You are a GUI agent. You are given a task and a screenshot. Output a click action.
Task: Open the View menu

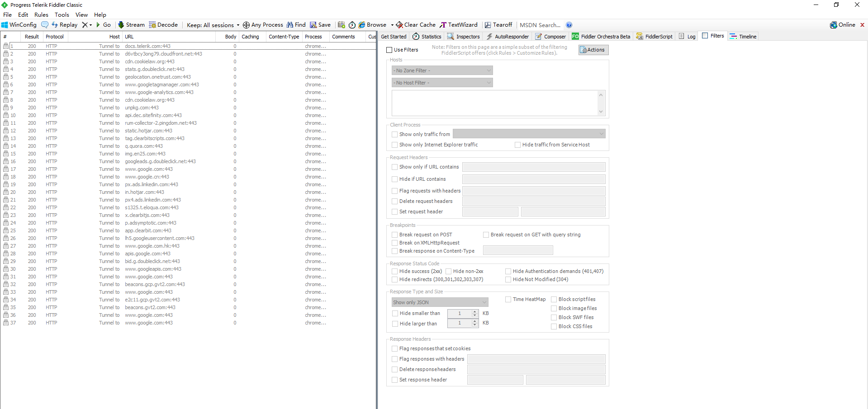pos(81,15)
